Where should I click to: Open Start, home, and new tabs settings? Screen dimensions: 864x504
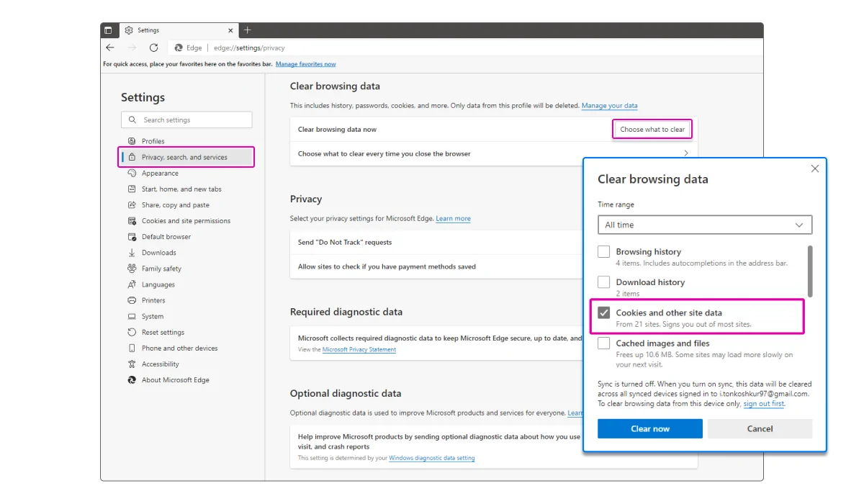[x=181, y=189]
